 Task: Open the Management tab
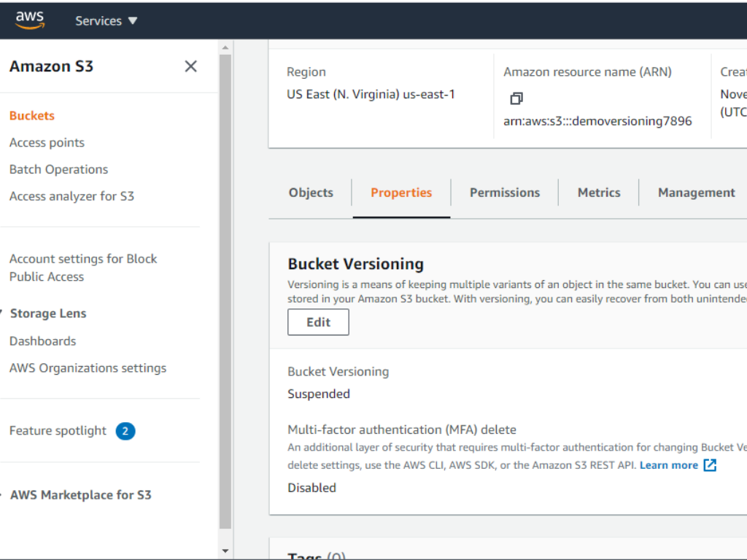(x=696, y=192)
